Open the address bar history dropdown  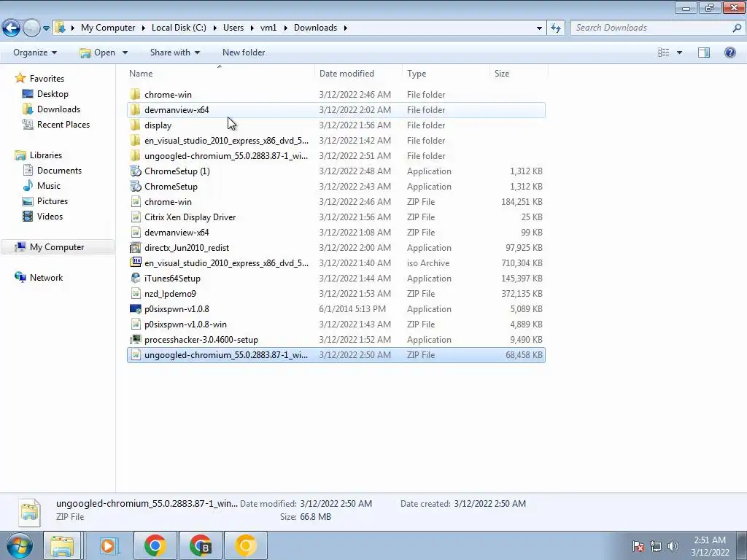(539, 28)
